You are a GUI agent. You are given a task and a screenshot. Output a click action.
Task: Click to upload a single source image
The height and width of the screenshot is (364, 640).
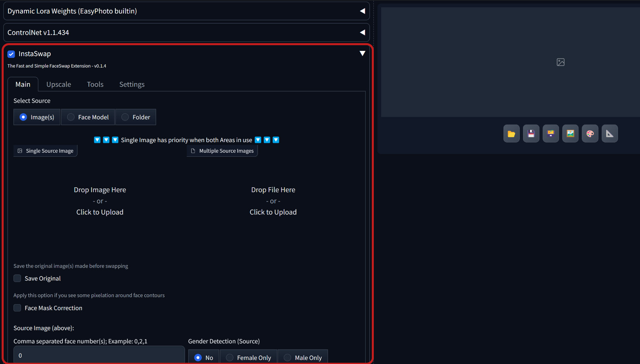click(100, 201)
